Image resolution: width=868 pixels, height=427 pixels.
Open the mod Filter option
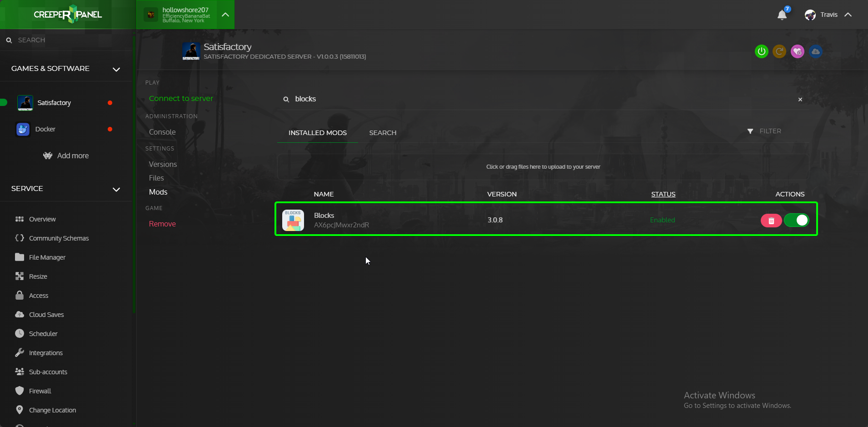(764, 131)
